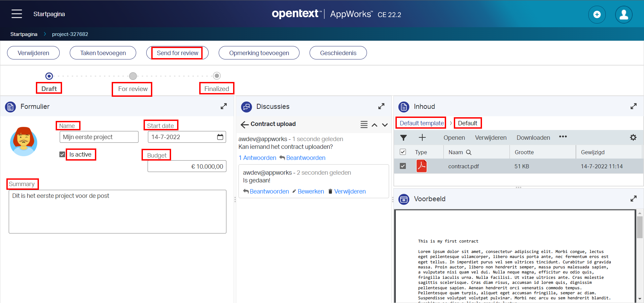Click the Default template breadcrumb
The height and width of the screenshot is (303, 644).
[x=421, y=123]
